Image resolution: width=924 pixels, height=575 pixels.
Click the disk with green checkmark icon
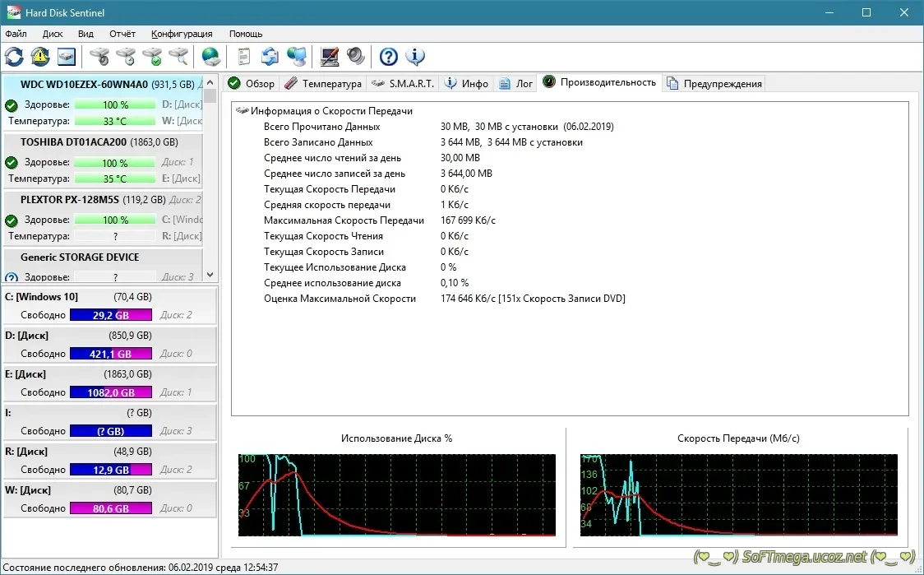[x=152, y=57]
